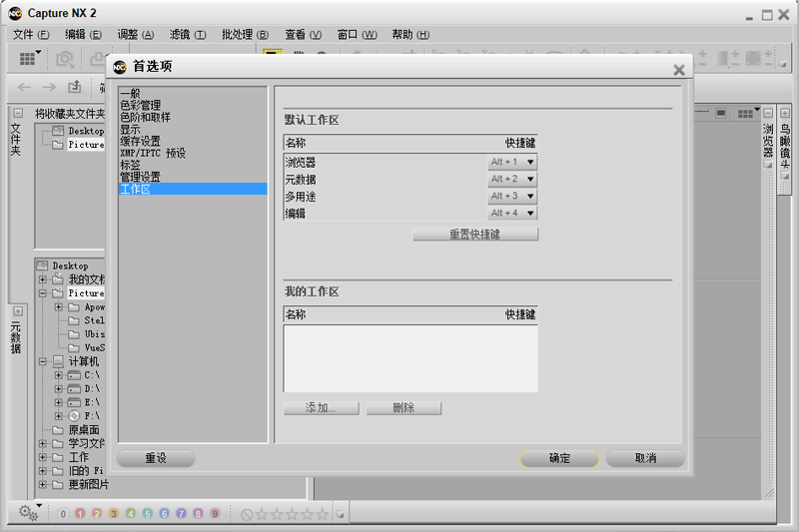Open shortcut dropdown for 编辑 workspace
The image size is (799, 532).
512,214
